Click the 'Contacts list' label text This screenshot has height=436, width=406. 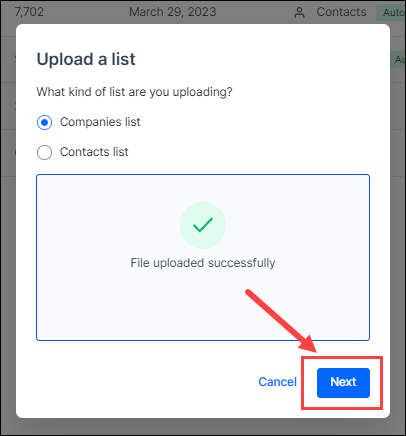94,152
